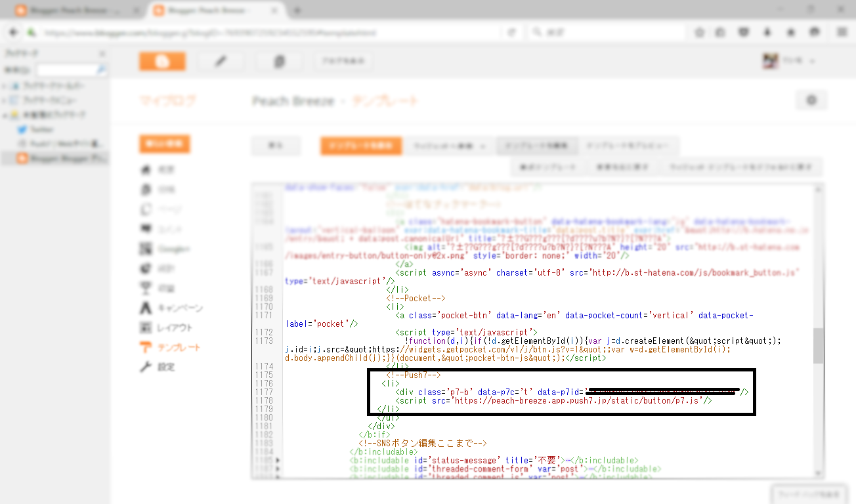
Task: Click the orange Blogger logo button
Action: [162, 61]
